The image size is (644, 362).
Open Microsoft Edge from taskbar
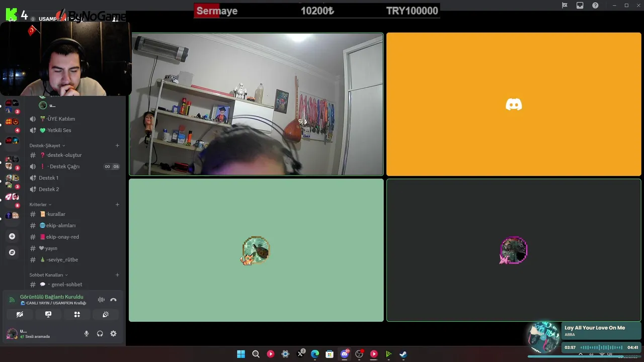coord(315,354)
